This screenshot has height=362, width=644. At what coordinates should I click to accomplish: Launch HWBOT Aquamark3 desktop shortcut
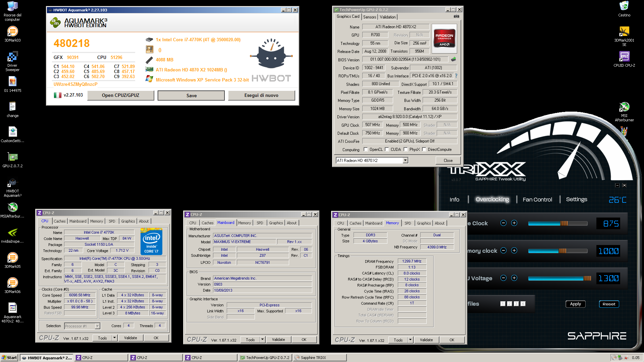pyautogui.click(x=12, y=187)
